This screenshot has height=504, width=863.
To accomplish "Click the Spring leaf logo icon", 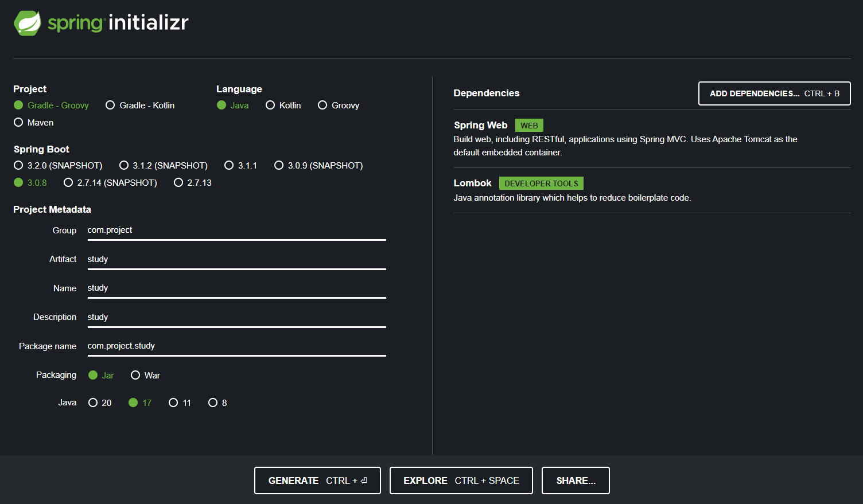I will (28, 23).
